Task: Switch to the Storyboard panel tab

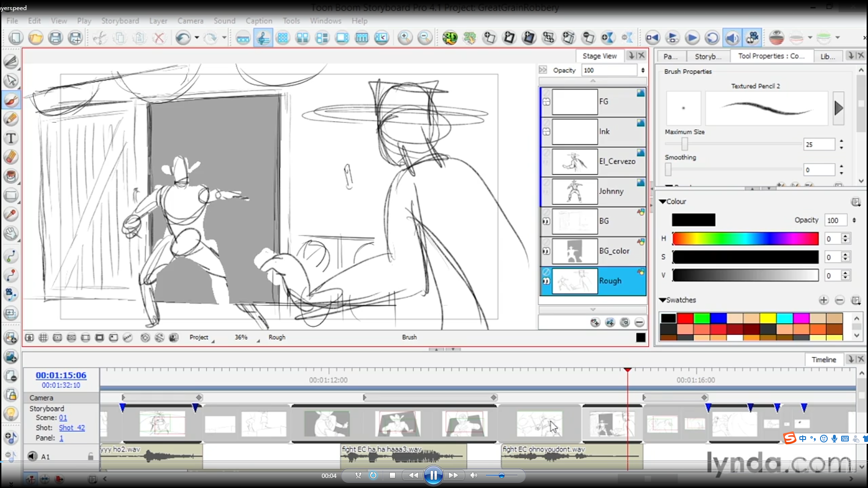Action: [708, 57]
